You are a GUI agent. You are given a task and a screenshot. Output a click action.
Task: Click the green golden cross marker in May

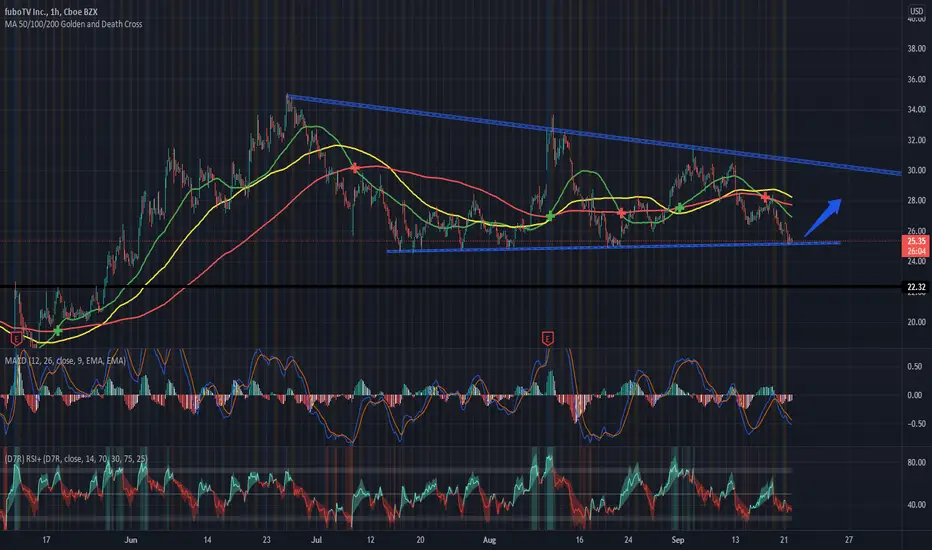click(x=58, y=331)
